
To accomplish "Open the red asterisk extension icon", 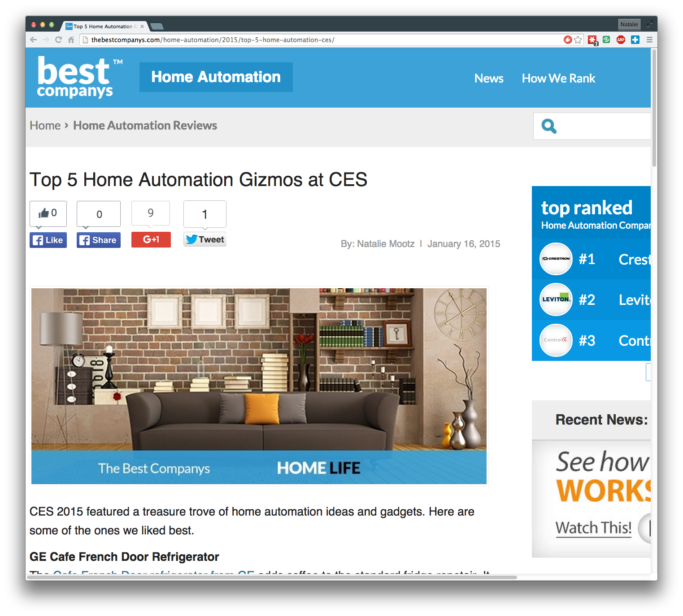I will [x=592, y=40].
